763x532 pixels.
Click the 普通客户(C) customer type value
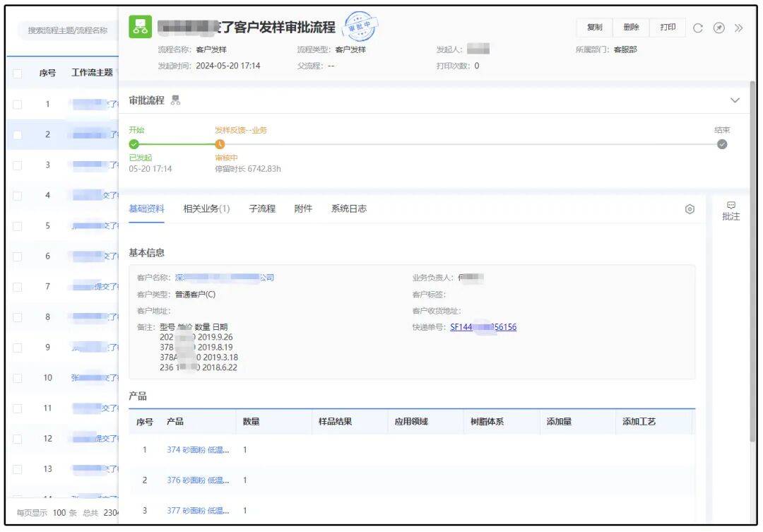195,295
